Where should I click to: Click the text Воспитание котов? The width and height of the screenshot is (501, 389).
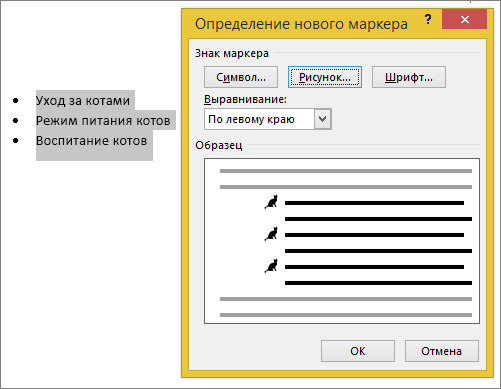click(91, 141)
